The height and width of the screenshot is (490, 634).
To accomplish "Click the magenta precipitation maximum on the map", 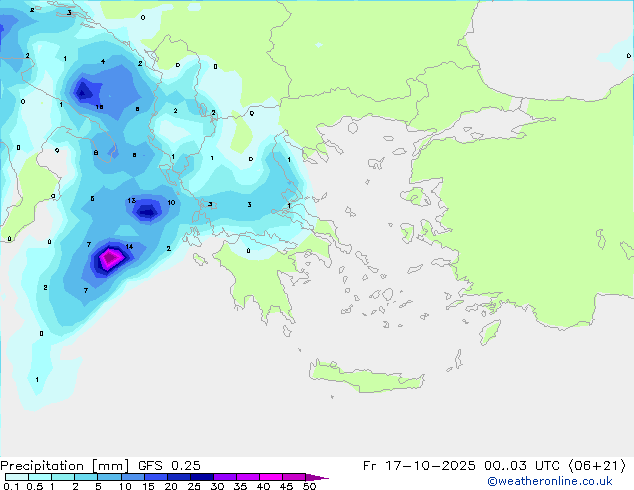I will click(109, 258).
